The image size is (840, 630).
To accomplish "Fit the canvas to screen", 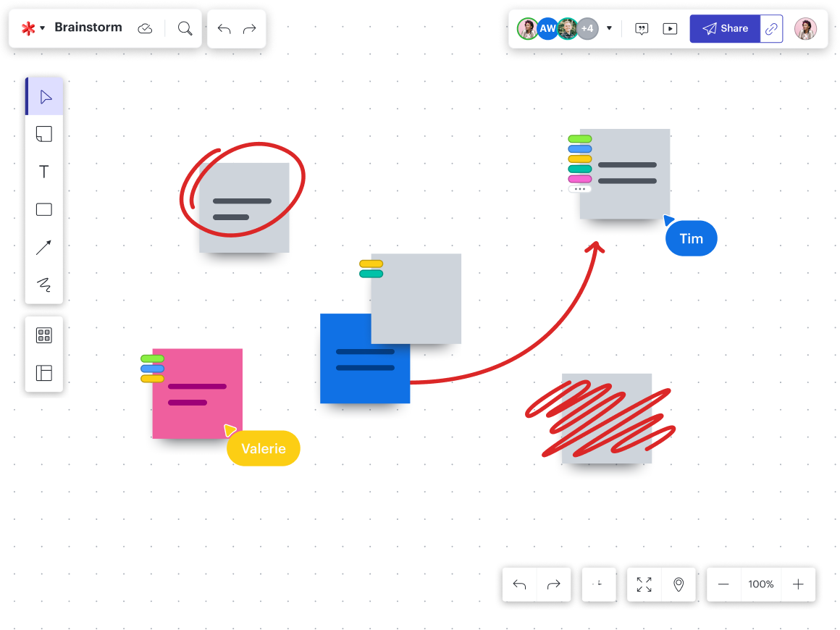I will [x=644, y=584].
